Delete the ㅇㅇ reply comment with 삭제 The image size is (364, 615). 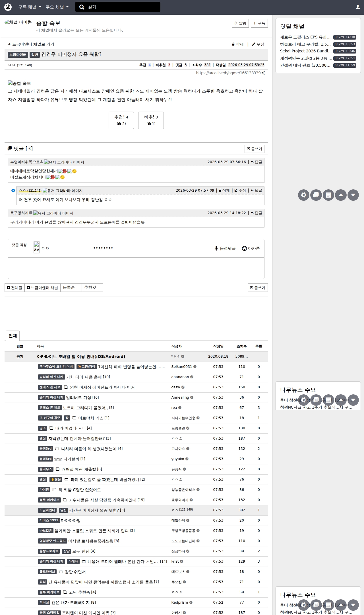tap(224, 190)
